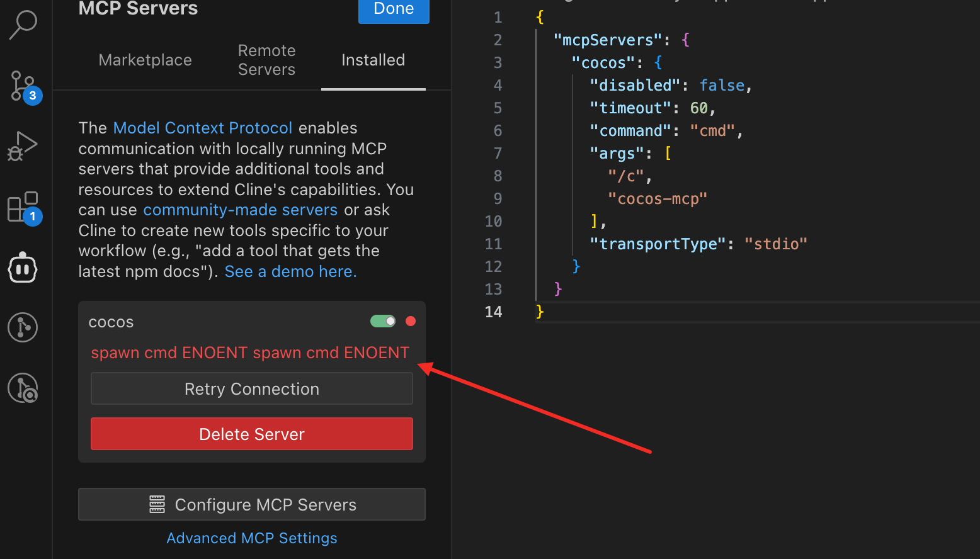Click the Cline robot icon
This screenshot has height=559, width=980.
tap(23, 269)
